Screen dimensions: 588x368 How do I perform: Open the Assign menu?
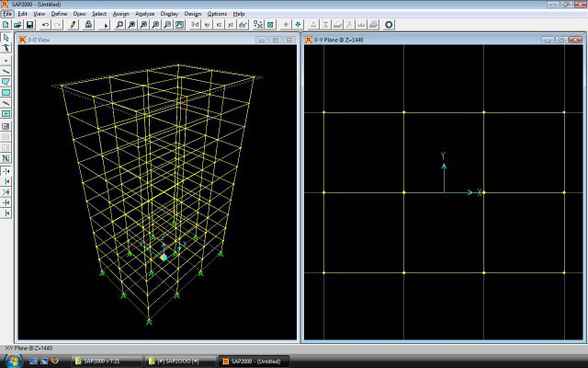click(x=121, y=15)
